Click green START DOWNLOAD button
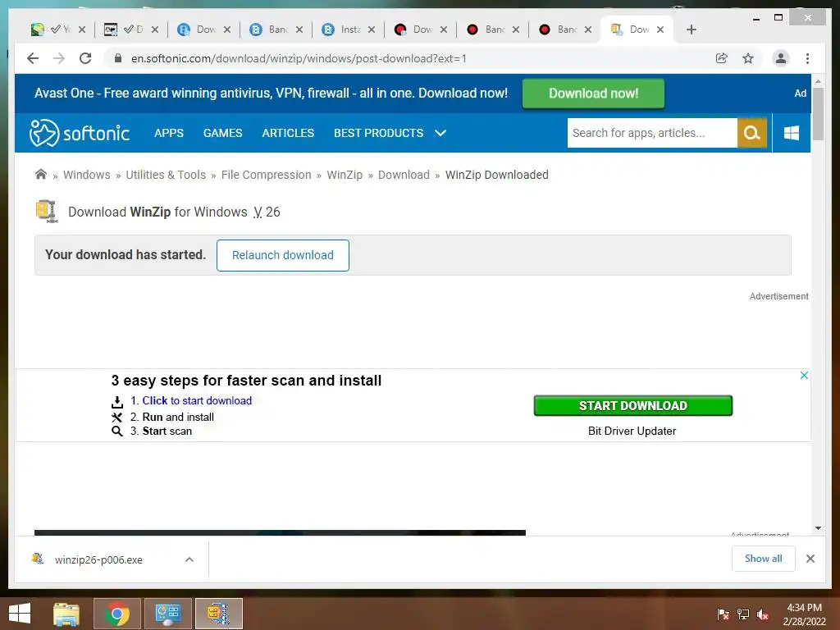This screenshot has height=630, width=840. tap(633, 405)
